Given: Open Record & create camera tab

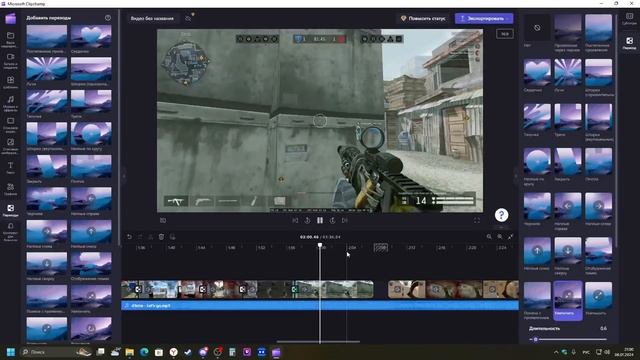Looking at the screenshot, I should pyautogui.click(x=10, y=60).
